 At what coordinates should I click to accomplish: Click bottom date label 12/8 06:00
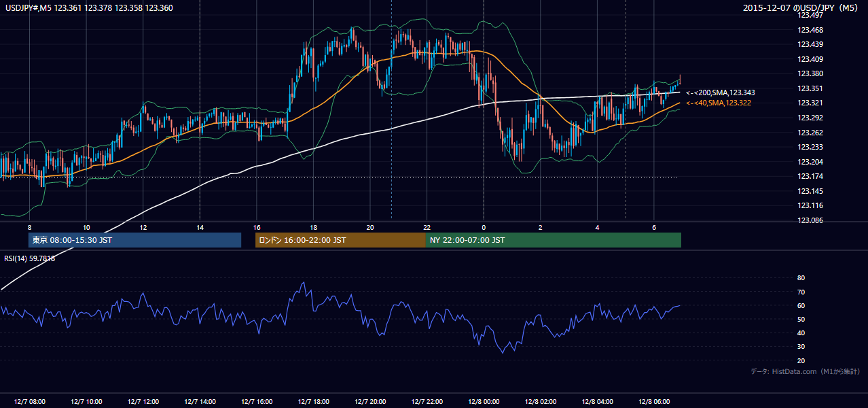653,401
